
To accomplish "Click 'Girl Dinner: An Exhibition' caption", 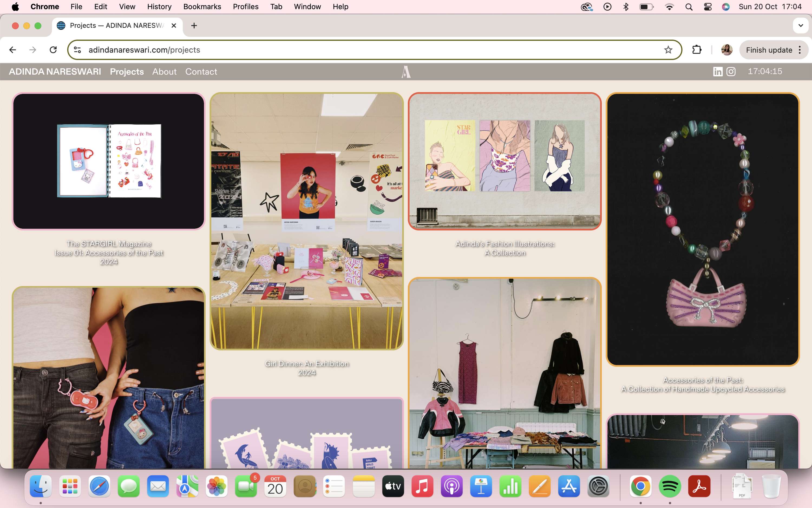I will pos(307,364).
